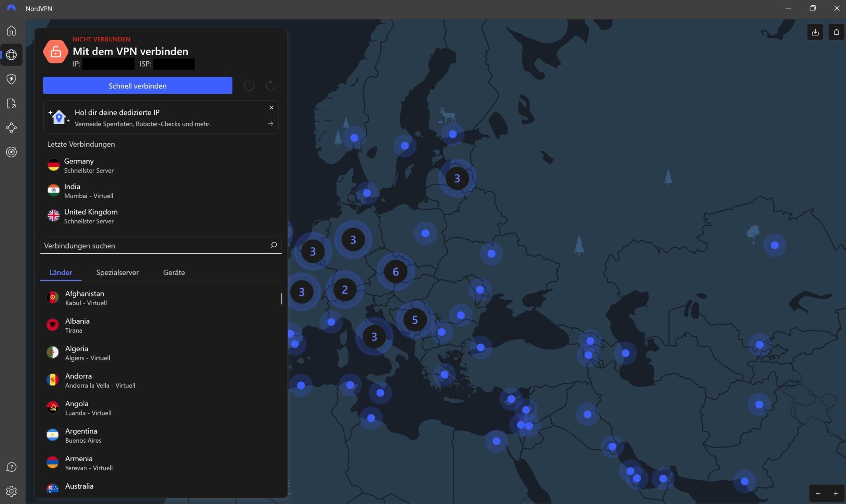Open Meshnet icon in the sidebar
Image resolution: width=846 pixels, height=504 pixels.
[x=11, y=128]
